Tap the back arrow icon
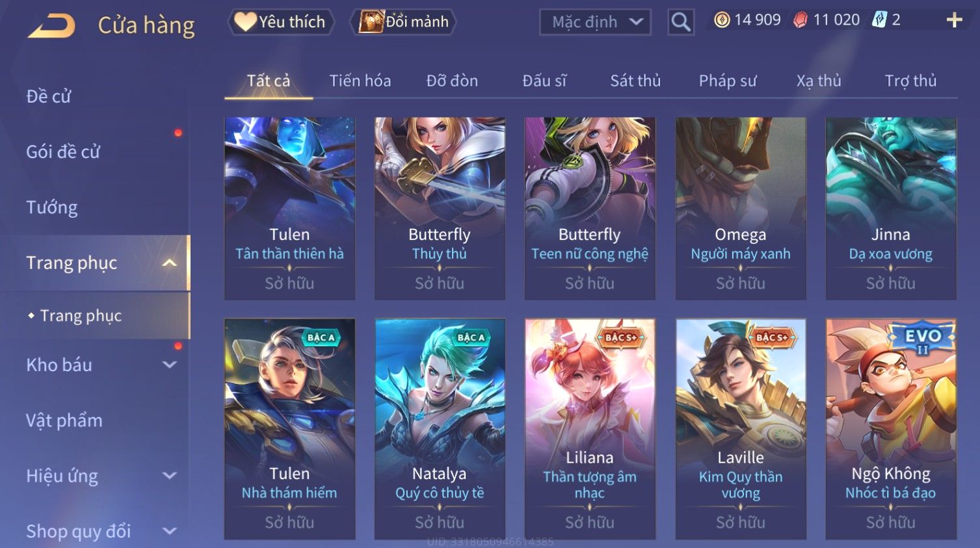Image resolution: width=980 pixels, height=548 pixels. click(x=52, y=26)
